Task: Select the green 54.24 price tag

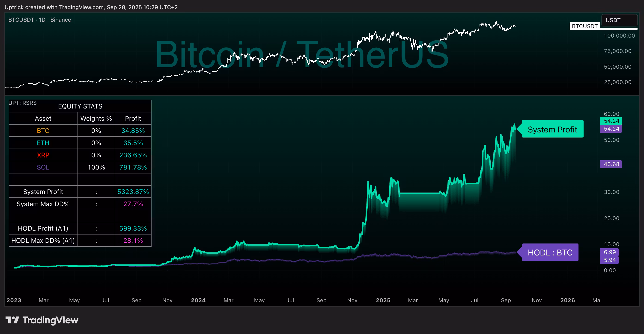Action: tap(611, 121)
